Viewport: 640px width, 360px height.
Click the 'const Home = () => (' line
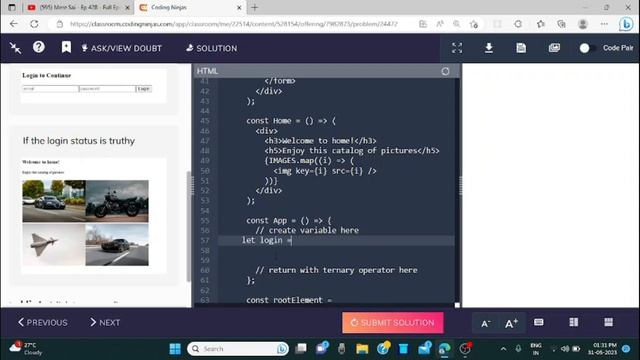click(291, 121)
